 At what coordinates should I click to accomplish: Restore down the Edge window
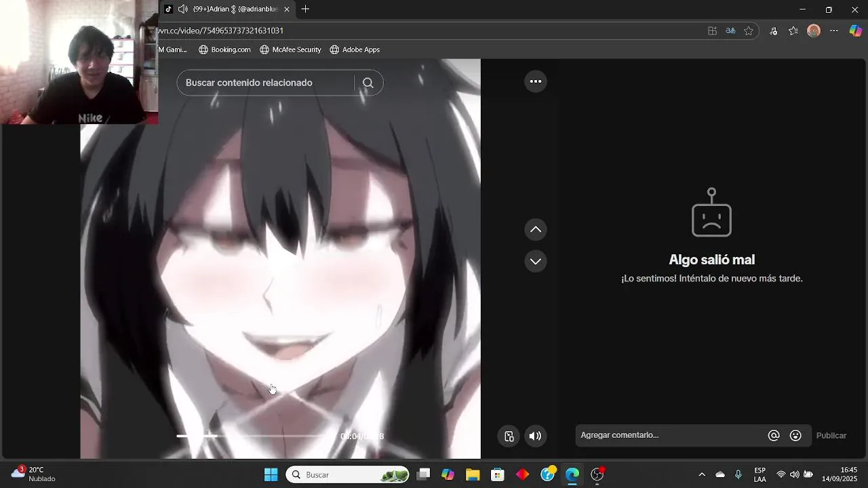tap(829, 9)
